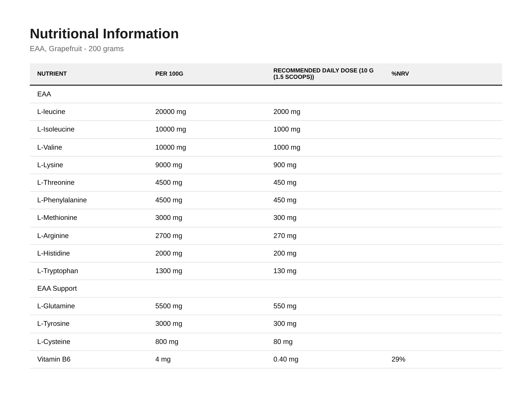This screenshot has height=394, width=532.
Task: Click the Recommended Daily Dose column header
Action: (x=323, y=74)
